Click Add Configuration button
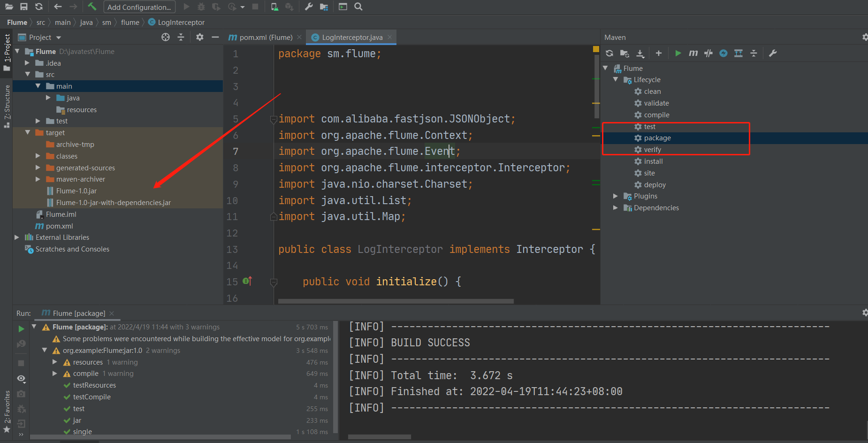 (139, 7)
